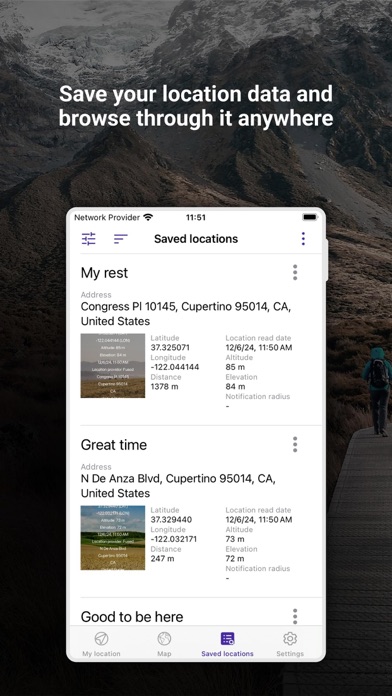392x696 pixels.
Task: Tap the N De Anza Blvd address text
Action: 178,486
